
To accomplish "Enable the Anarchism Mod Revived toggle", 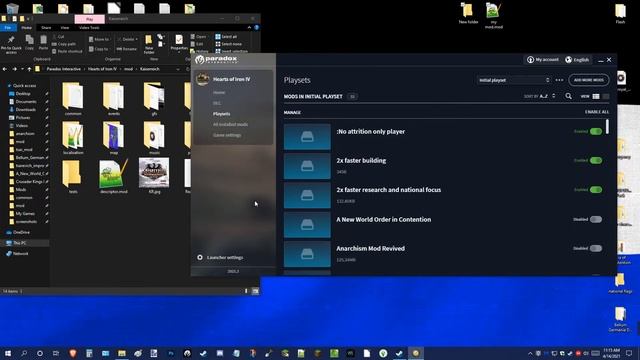I will click(596, 248).
